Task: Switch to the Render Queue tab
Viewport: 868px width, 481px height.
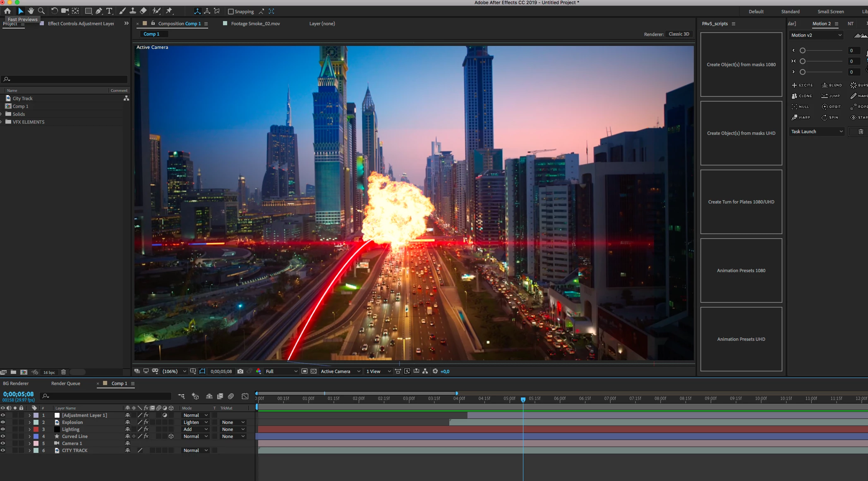Action: click(66, 383)
